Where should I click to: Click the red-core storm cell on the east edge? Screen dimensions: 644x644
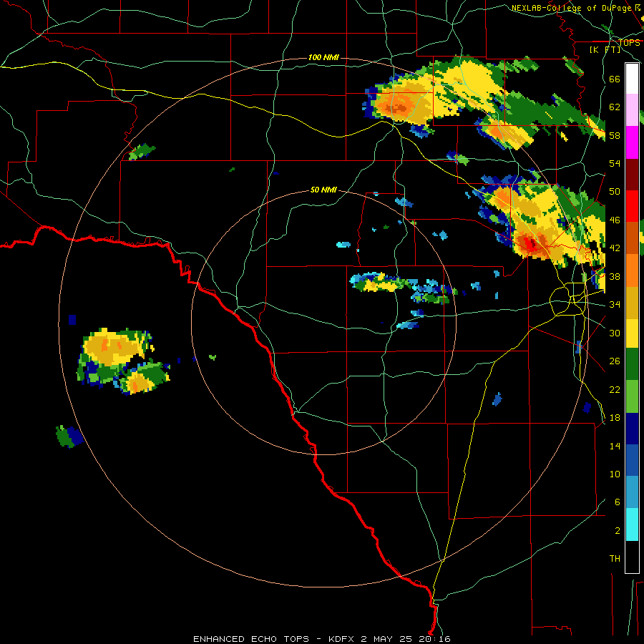530,244
